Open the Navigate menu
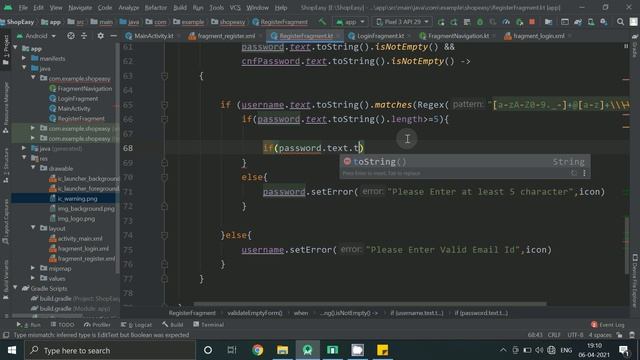640x360 pixels. [80, 8]
